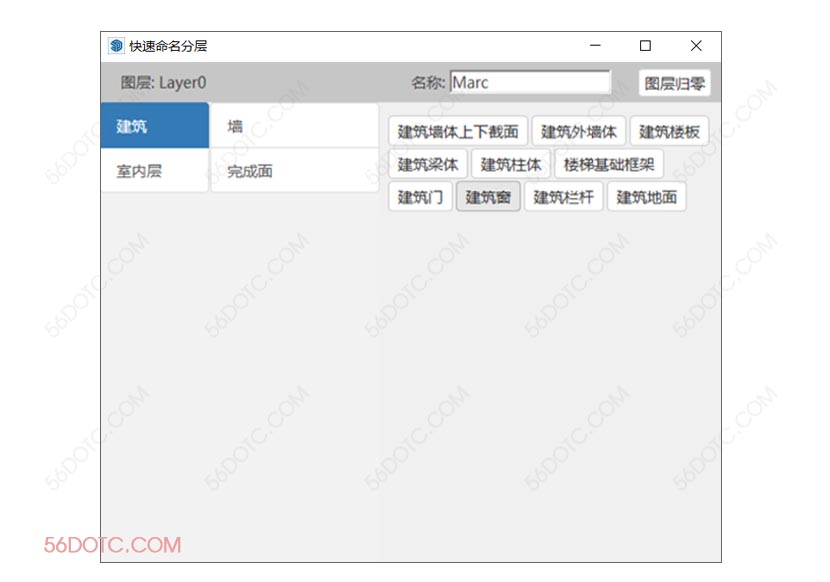Apply the 建筑梁体 layer name
The image size is (830, 582).
(x=427, y=164)
